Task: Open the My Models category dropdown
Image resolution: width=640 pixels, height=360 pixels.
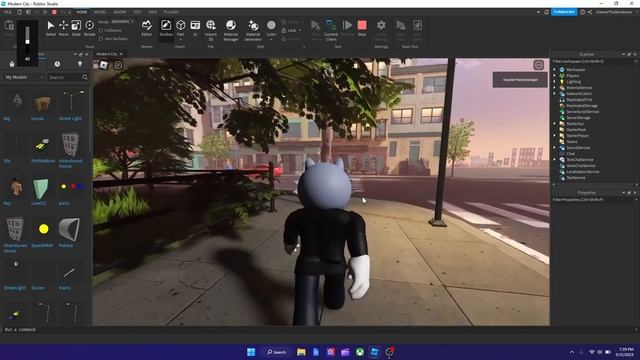Action: (x=24, y=77)
